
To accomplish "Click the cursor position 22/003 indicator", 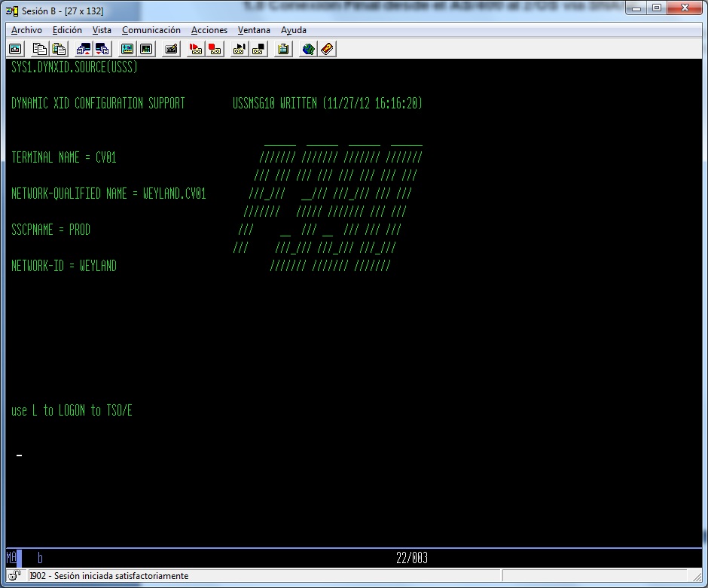I will click(412, 558).
